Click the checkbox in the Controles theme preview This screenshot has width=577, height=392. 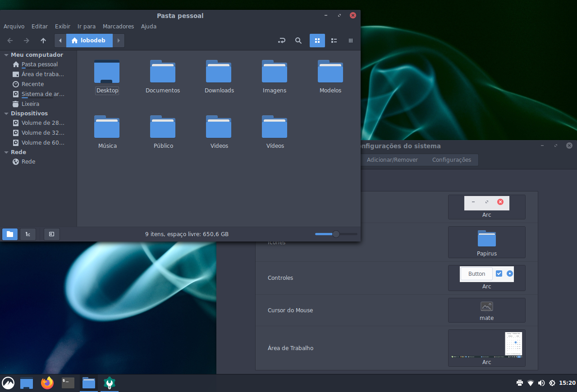(x=499, y=273)
